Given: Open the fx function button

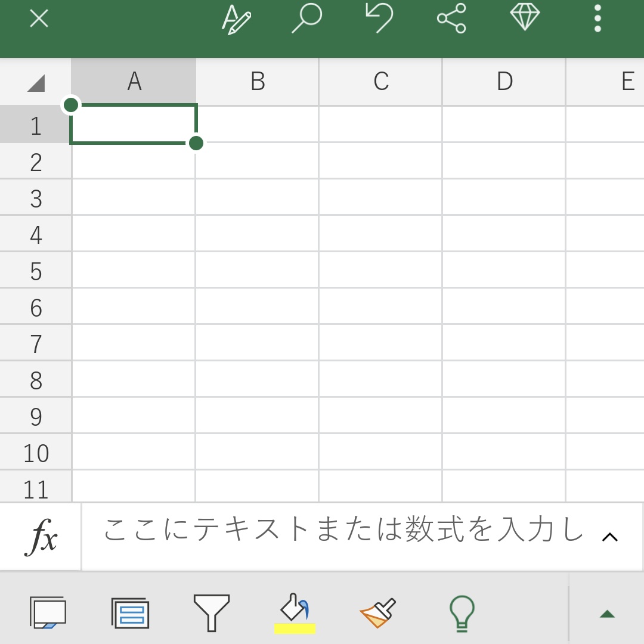Looking at the screenshot, I should 41,537.
